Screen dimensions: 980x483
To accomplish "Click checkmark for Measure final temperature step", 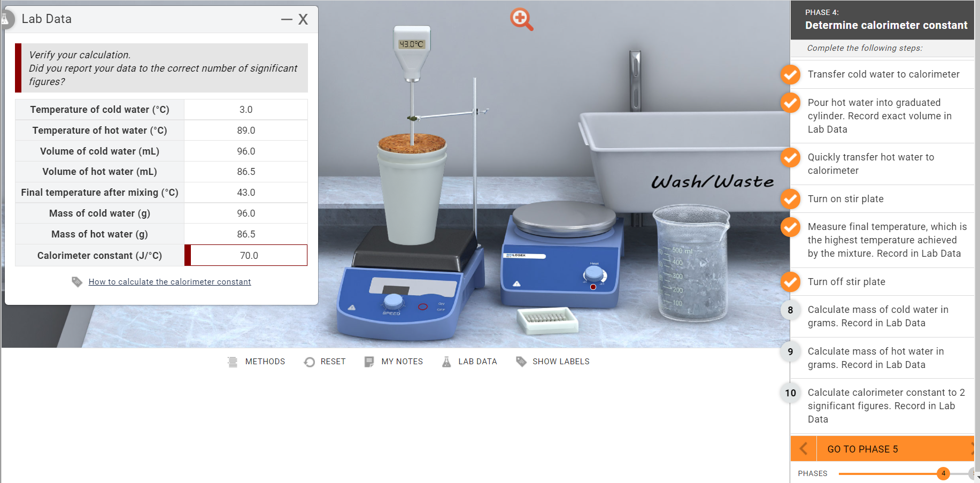I will (x=790, y=227).
